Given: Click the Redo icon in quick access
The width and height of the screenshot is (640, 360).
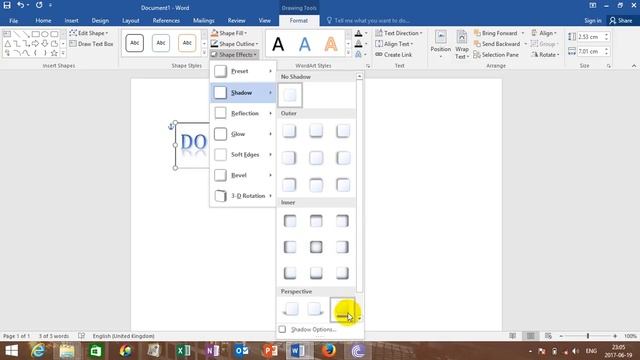Looking at the screenshot, I should click(39, 5).
